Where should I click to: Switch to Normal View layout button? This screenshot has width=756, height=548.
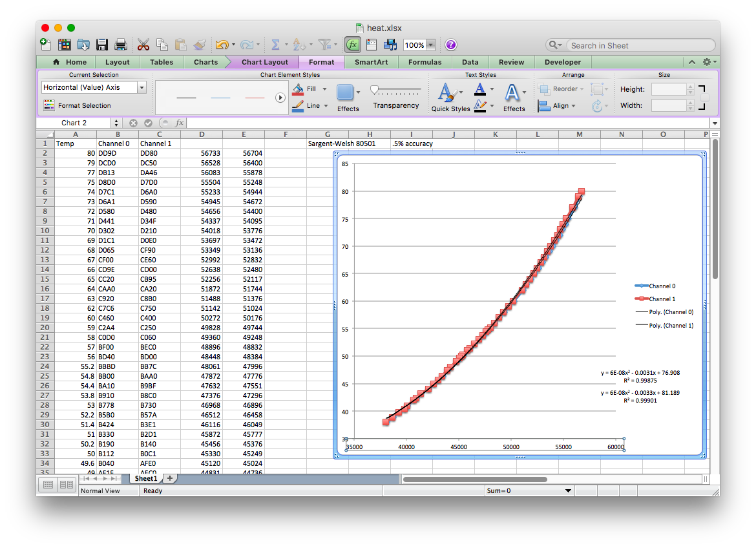pyautogui.click(x=48, y=485)
